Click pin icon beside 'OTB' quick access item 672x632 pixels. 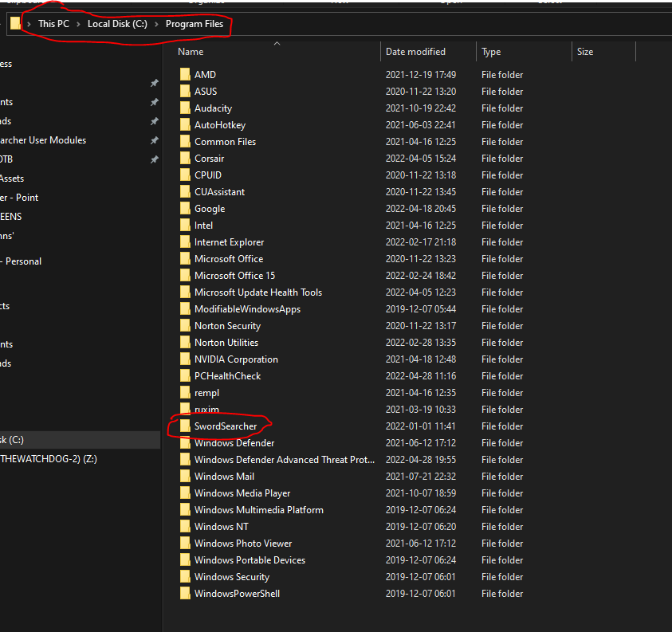tap(155, 159)
